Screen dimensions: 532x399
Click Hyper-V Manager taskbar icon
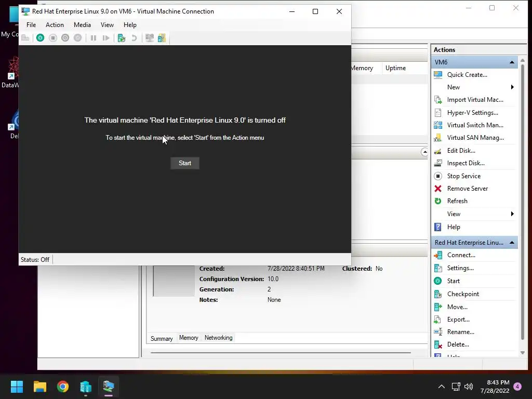[x=86, y=387]
